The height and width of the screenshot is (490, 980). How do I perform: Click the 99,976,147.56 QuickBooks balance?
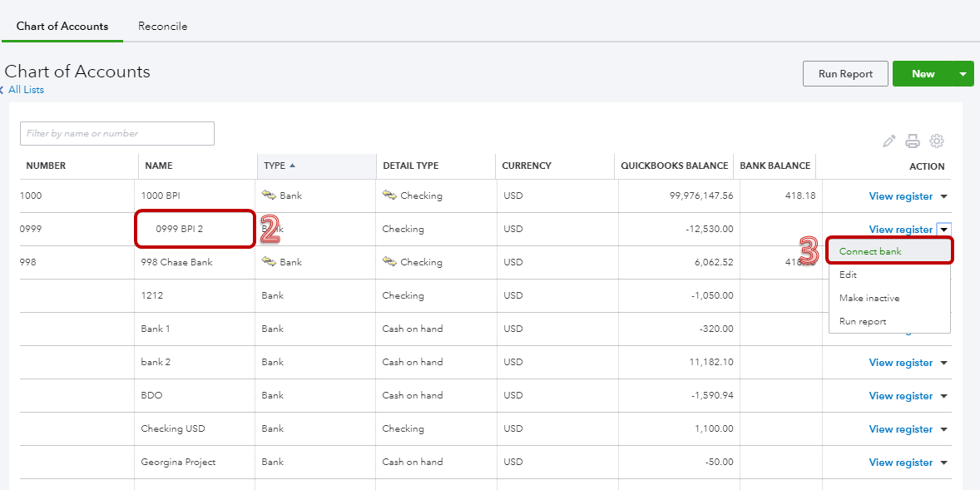[700, 196]
